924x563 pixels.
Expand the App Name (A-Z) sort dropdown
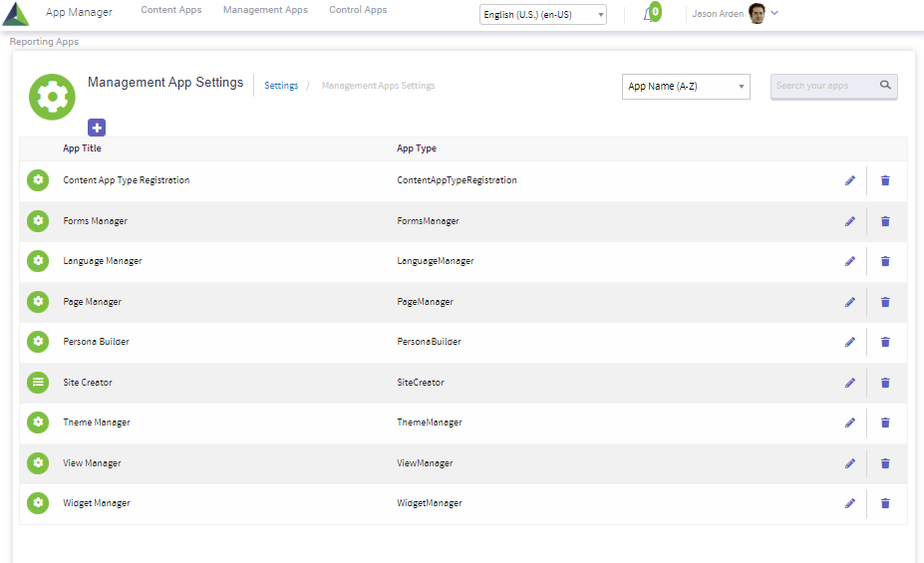[x=686, y=87]
